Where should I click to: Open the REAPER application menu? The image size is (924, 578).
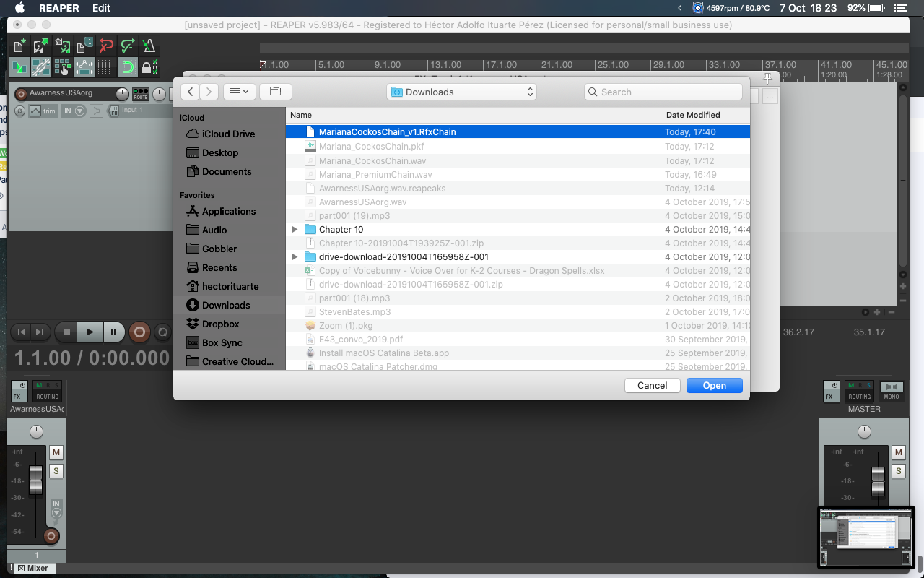[x=57, y=8]
